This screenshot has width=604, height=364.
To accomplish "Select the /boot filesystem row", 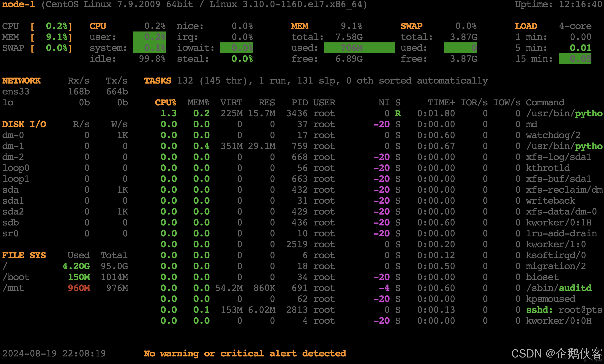I will pos(65,277).
